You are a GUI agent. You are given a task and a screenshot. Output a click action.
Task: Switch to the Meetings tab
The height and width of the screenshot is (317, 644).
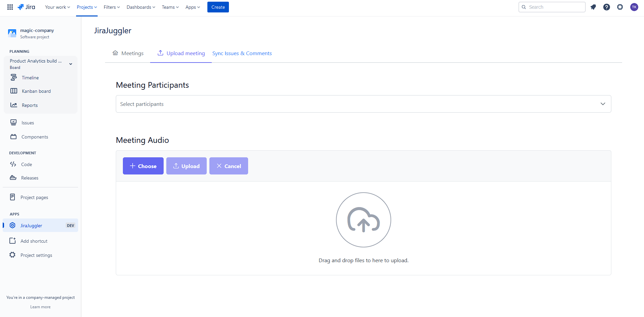(128, 53)
